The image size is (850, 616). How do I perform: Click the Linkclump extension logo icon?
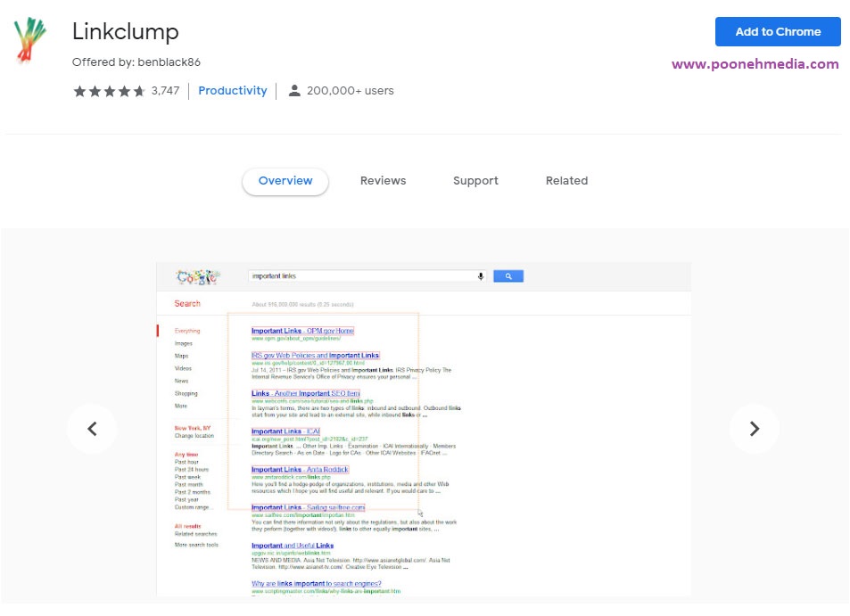pyautogui.click(x=29, y=40)
